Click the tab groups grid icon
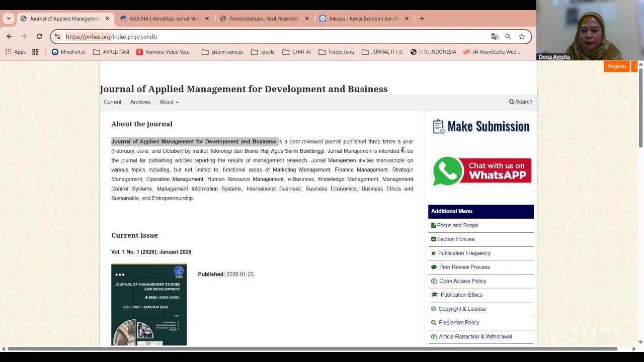Screen dimensions: 644x362 pyautogui.click(x=35, y=52)
